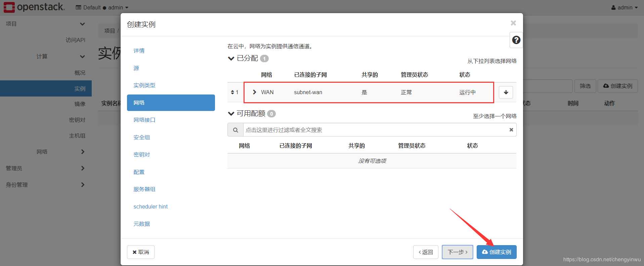The width and height of the screenshot is (644, 266).
Task: Expand the WAN network row details
Action: pyautogui.click(x=254, y=92)
